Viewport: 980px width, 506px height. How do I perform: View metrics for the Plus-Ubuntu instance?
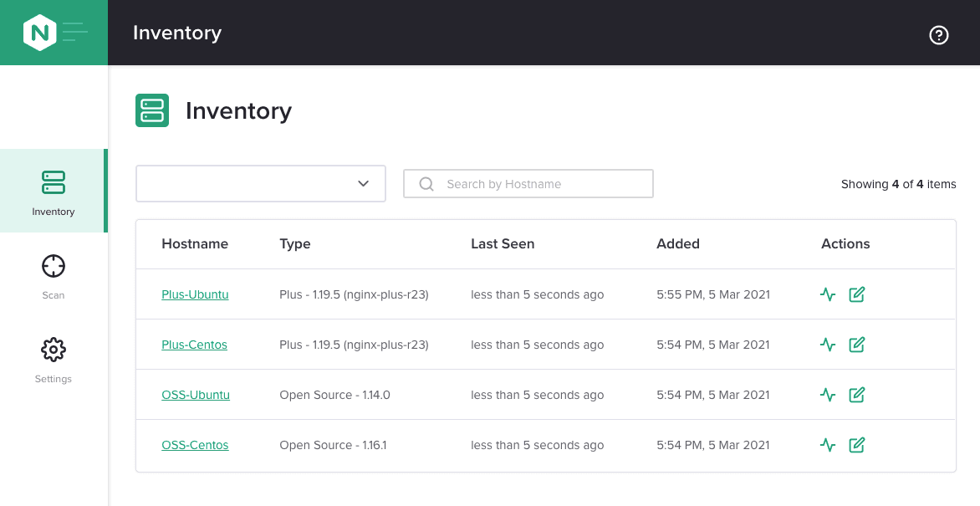[828, 294]
